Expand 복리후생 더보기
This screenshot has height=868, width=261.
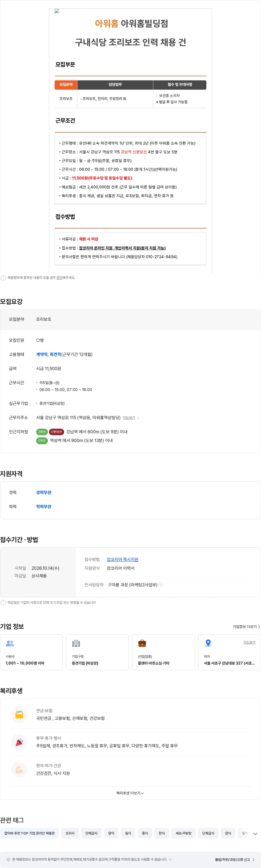[x=130, y=793]
